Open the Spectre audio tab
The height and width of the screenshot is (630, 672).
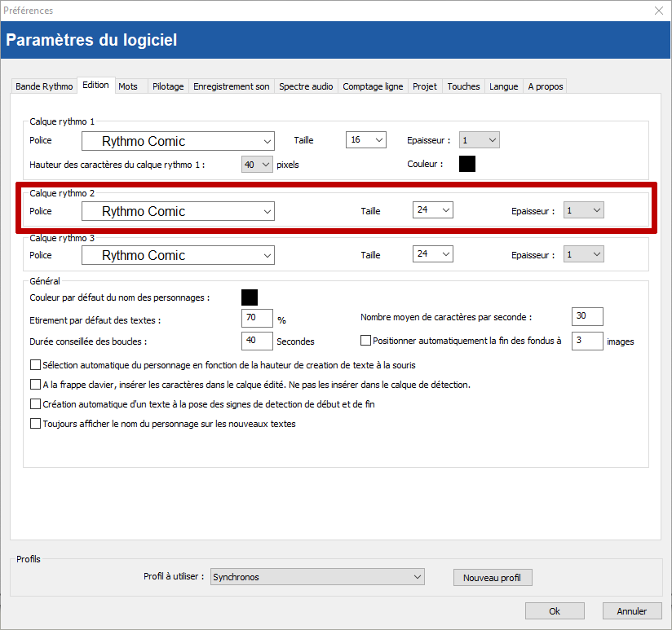point(306,86)
